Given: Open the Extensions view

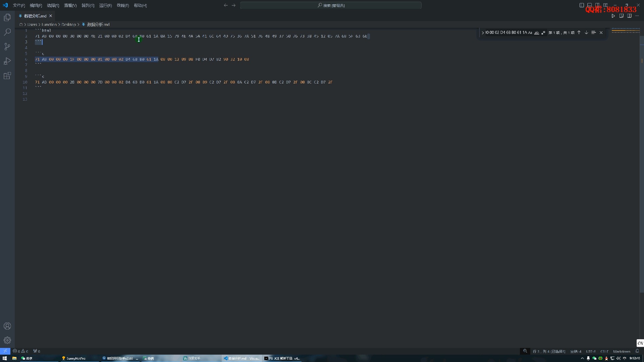Looking at the screenshot, I should [7, 76].
